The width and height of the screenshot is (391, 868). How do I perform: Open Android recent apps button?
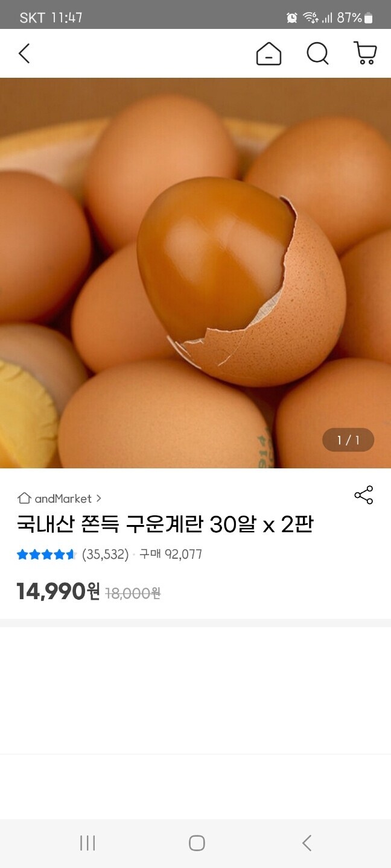(87, 843)
